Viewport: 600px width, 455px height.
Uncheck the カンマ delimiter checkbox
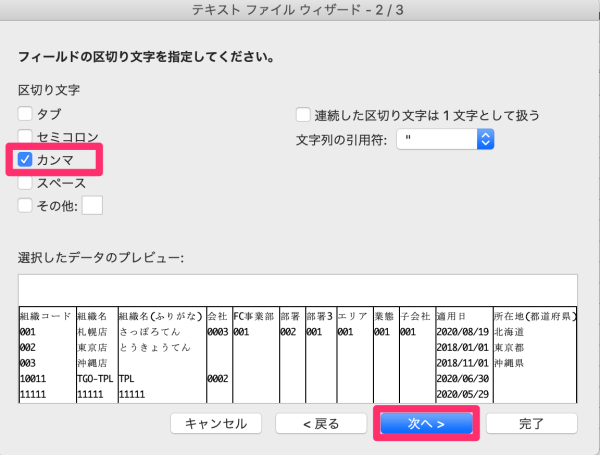point(26,159)
